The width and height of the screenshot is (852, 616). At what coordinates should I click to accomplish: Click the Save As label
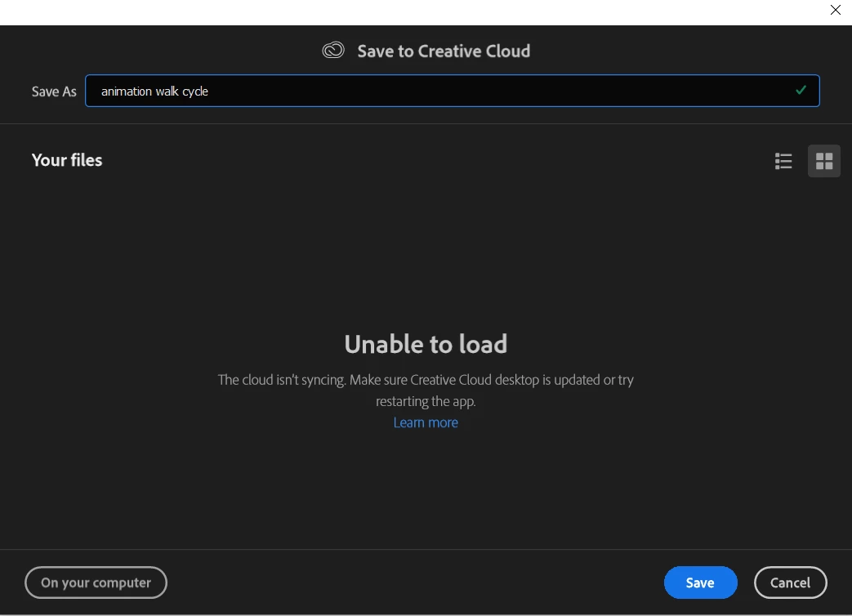pos(54,92)
